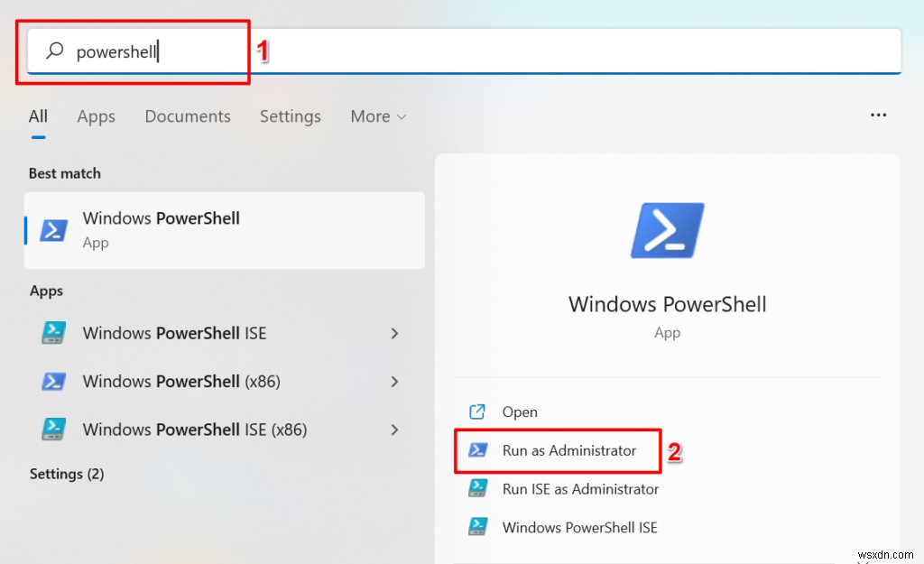Select the Settings (2) results group
This screenshot has width=924, height=564.
tap(66, 473)
